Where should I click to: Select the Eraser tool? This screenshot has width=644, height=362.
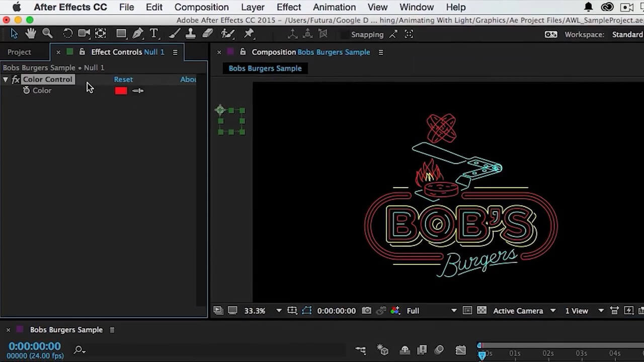click(207, 34)
